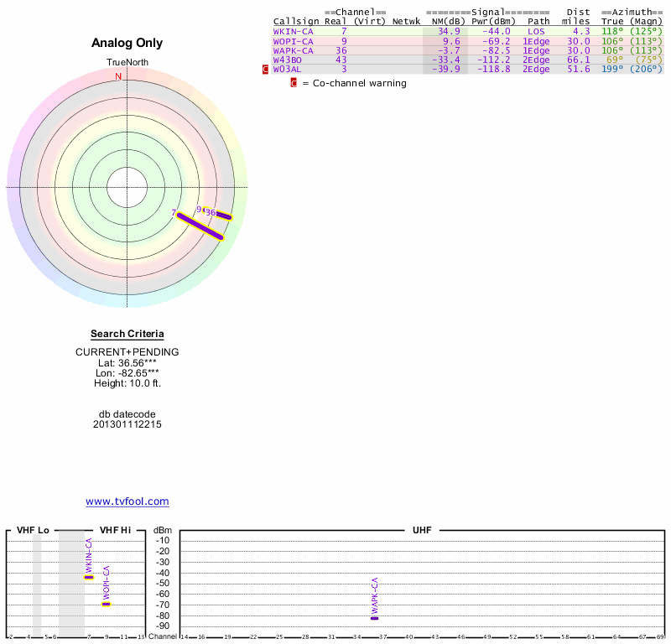Click the Channel axis label below dBm scale

click(163, 636)
